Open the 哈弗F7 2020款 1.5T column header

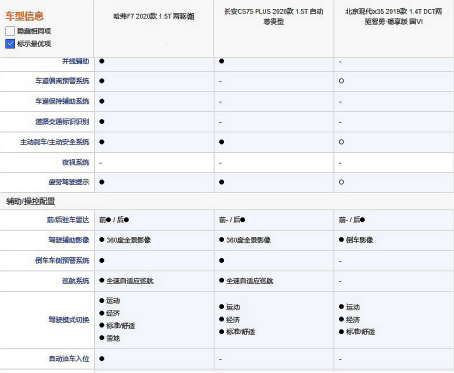pos(154,16)
